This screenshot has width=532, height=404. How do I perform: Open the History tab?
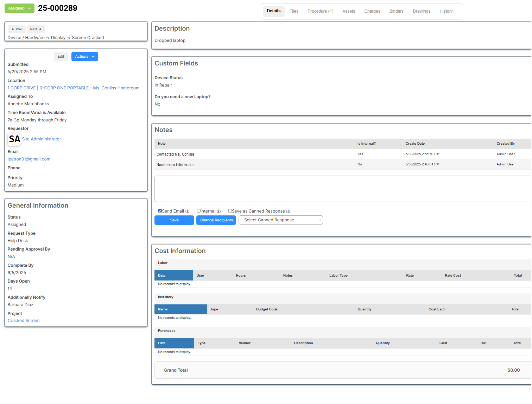[446, 11]
